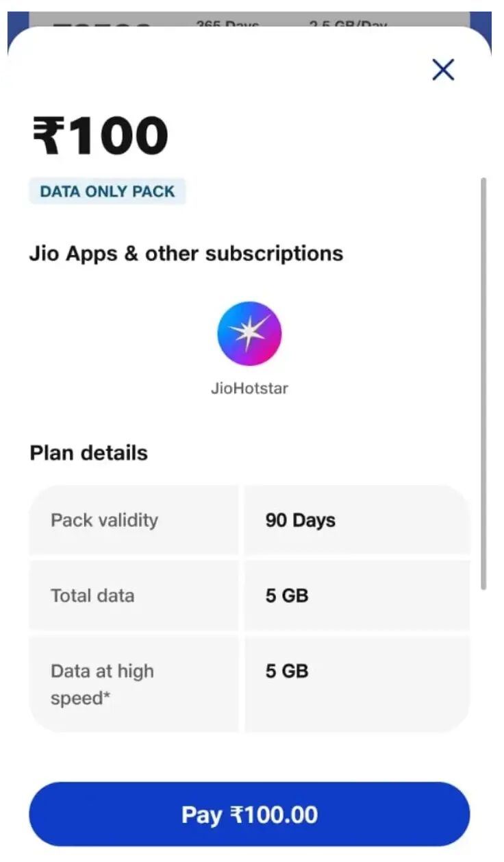
Task: Click the ₹100 price heading
Action: (100, 136)
